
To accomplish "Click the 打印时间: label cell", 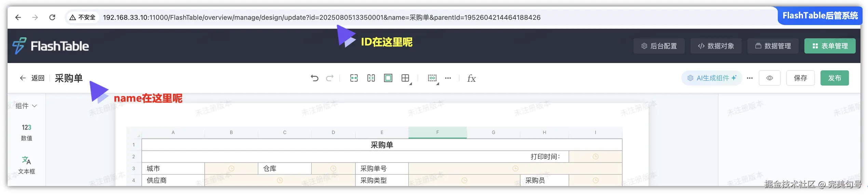I will point(355,157).
